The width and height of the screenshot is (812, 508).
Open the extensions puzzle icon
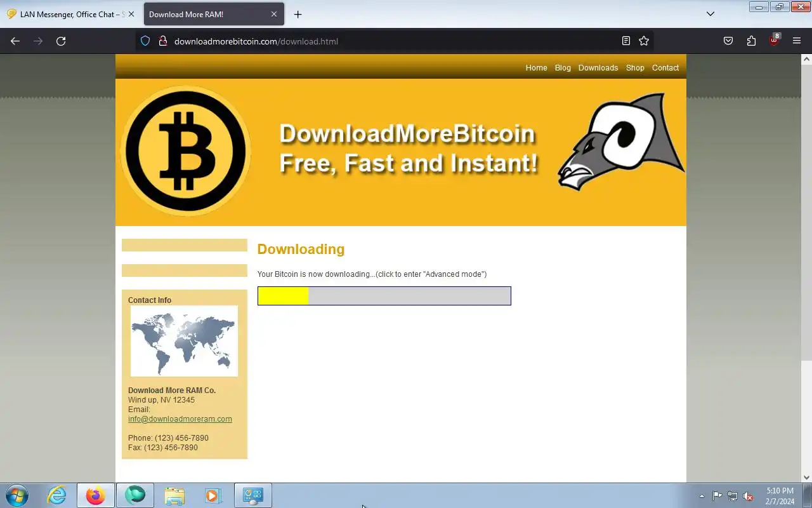(x=751, y=41)
